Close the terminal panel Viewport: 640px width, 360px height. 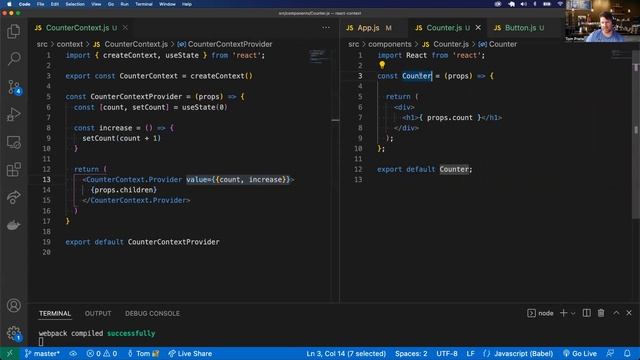(x=629, y=313)
